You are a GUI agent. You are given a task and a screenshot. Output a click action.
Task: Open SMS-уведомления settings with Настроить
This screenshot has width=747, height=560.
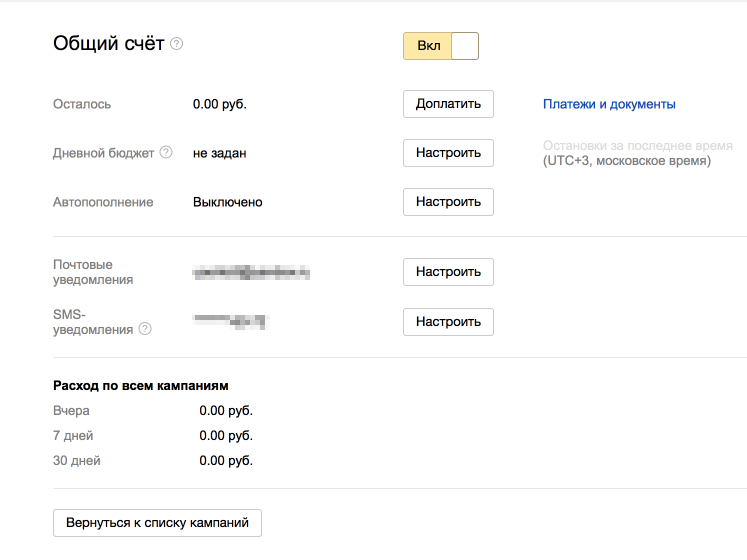[448, 322]
